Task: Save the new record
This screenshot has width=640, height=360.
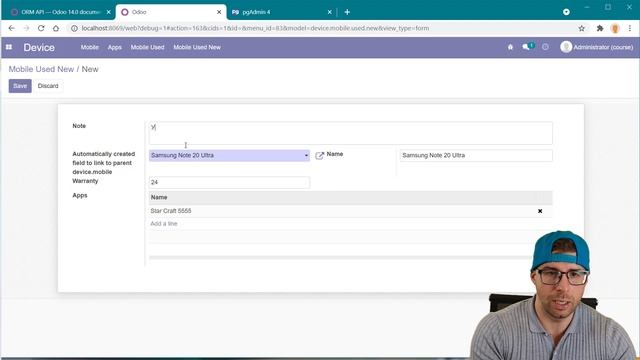Action: 20,86
